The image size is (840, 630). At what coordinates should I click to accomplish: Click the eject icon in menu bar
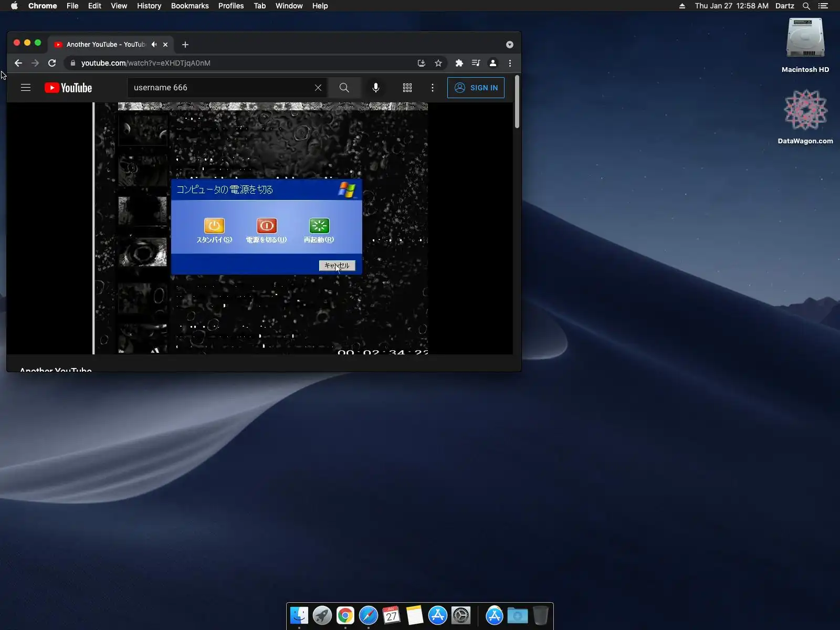pos(682,6)
